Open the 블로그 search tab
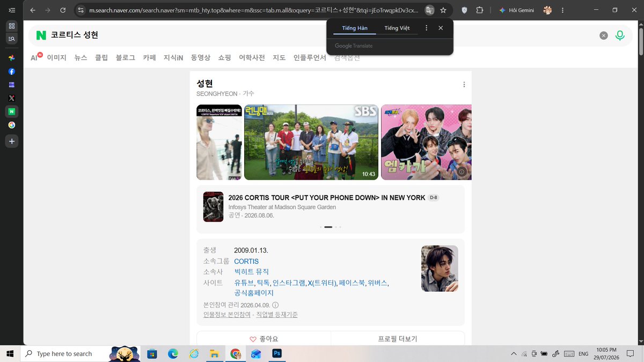The image size is (644, 362). (x=126, y=57)
